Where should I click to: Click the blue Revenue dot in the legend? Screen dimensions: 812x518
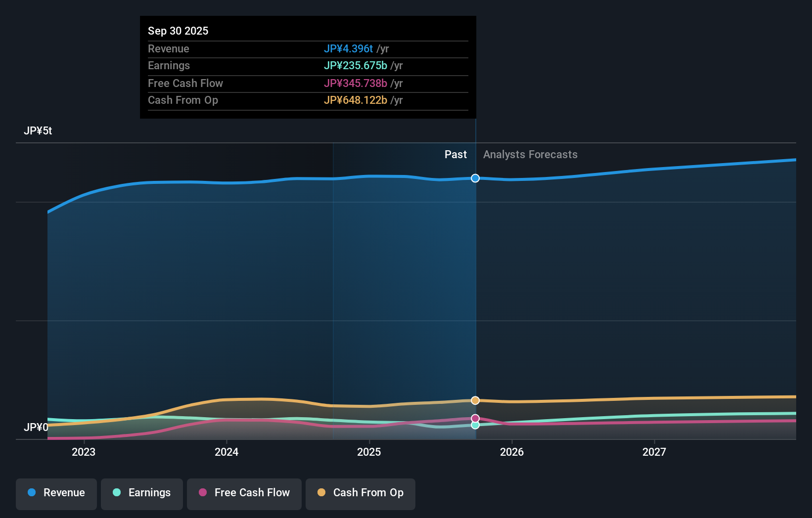[32, 493]
